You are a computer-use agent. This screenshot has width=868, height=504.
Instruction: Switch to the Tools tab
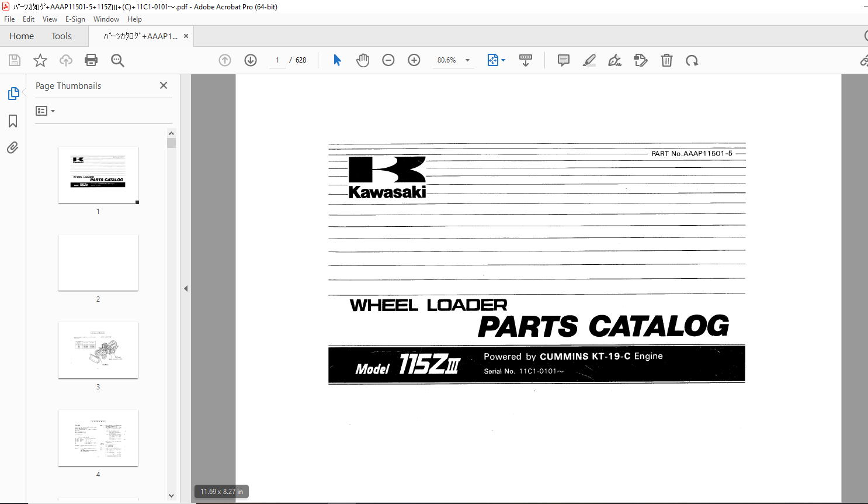point(61,36)
